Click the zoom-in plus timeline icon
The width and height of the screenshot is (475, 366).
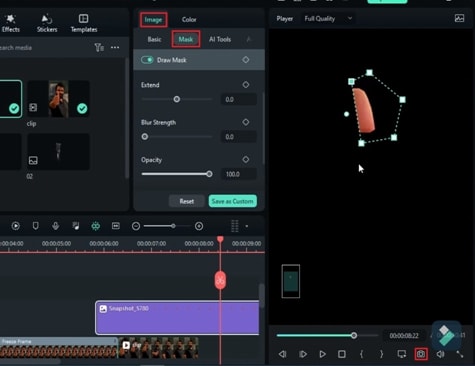[199, 226]
